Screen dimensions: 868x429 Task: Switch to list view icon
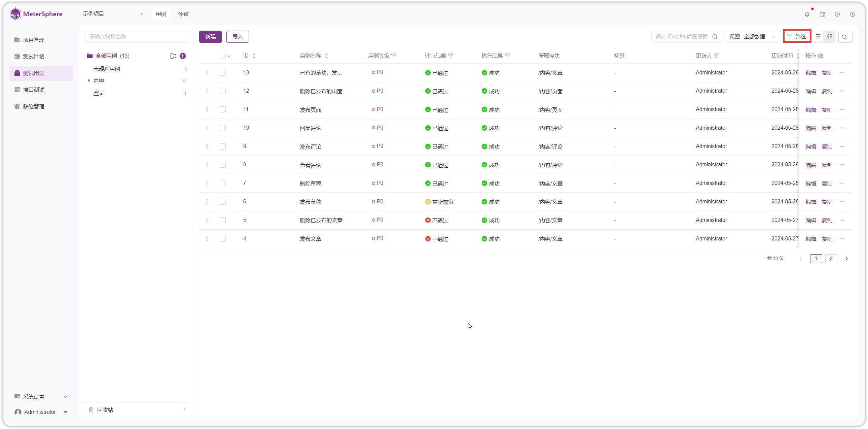[x=818, y=36]
